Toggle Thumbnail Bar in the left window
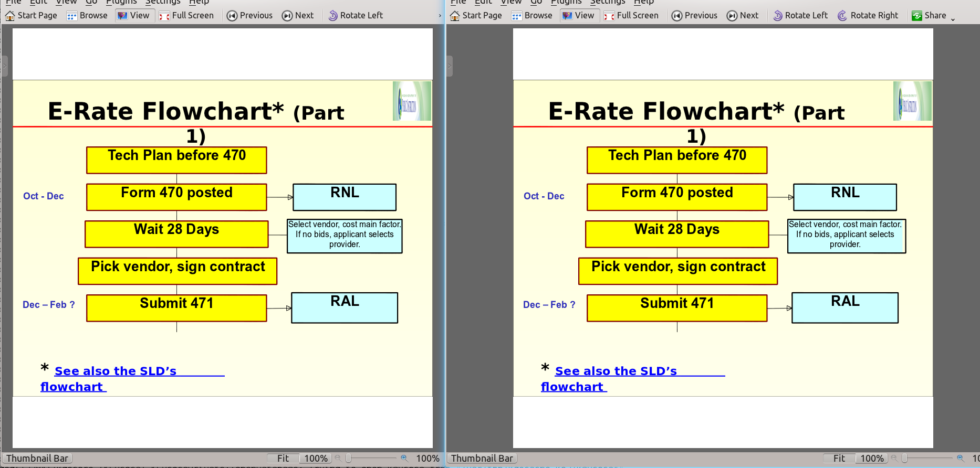The width and height of the screenshot is (980, 468). (x=37, y=459)
